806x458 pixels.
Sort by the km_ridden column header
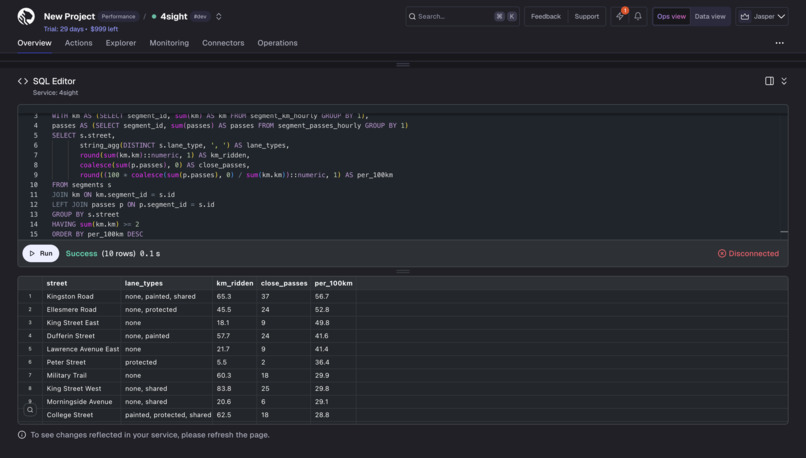coord(234,283)
